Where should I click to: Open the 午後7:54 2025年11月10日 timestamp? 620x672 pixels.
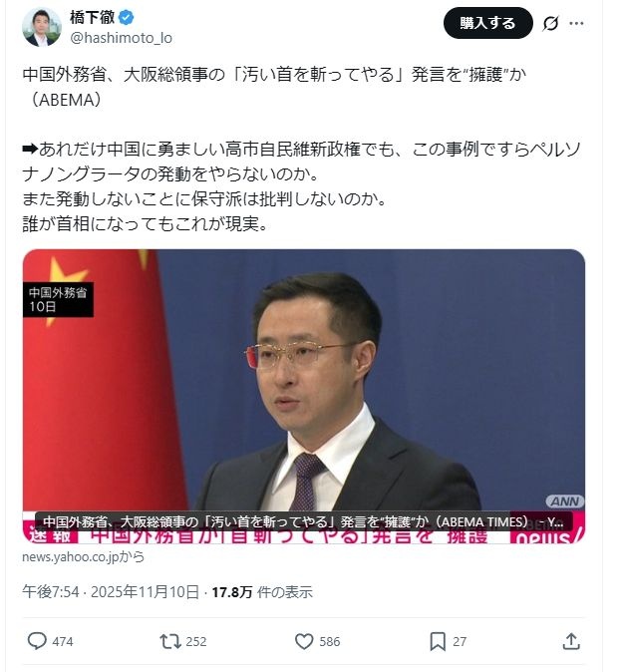[x=111, y=592]
